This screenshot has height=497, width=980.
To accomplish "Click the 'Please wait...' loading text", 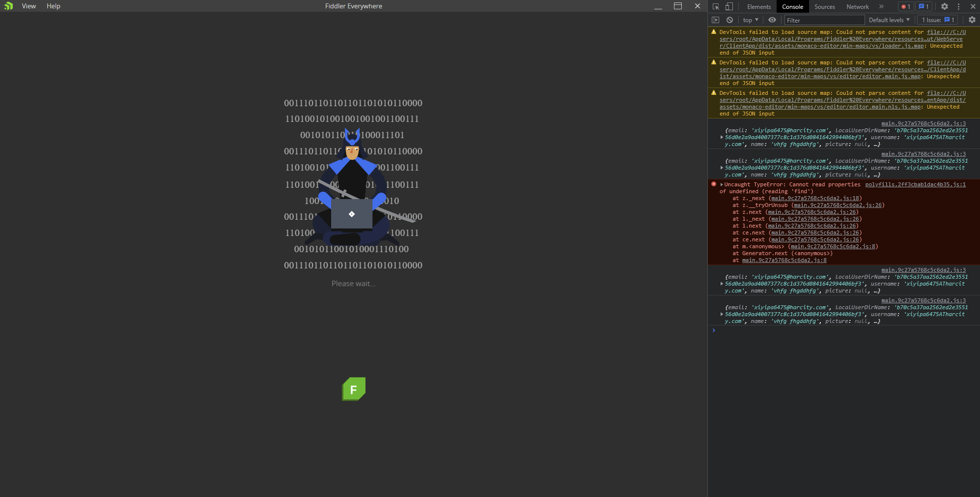I will pyautogui.click(x=353, y=284).
